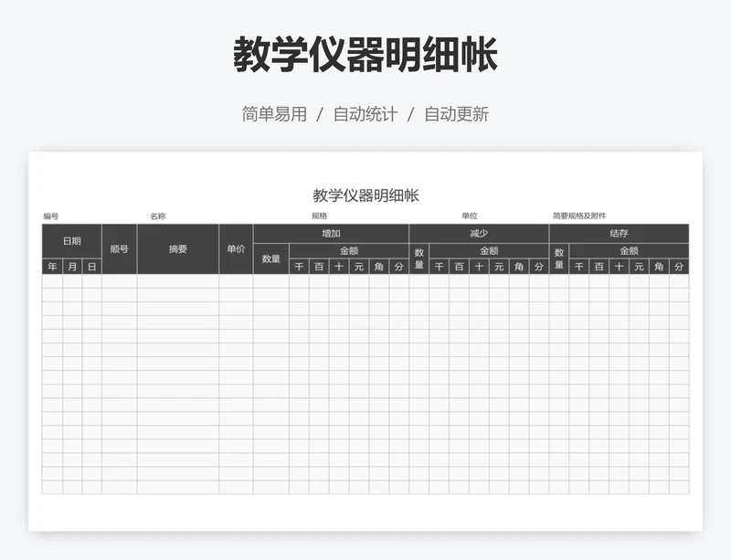Click the 分 cell in 结存 金额
The image size is (731, 560).
tap(679, 266)
